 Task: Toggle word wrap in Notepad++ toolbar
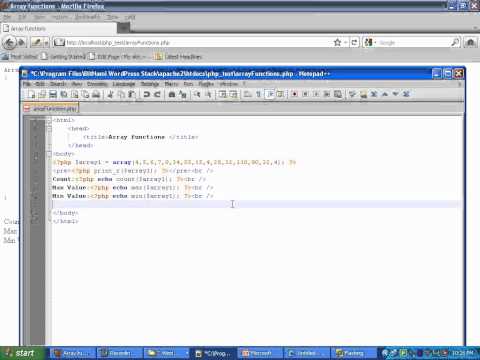tap(248, 95)
